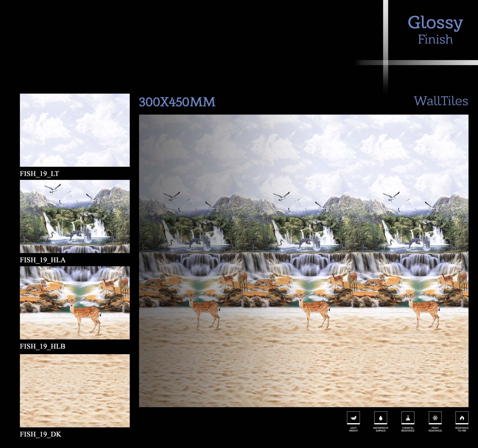Open the large wall tile preview image

tap(304, 261)
